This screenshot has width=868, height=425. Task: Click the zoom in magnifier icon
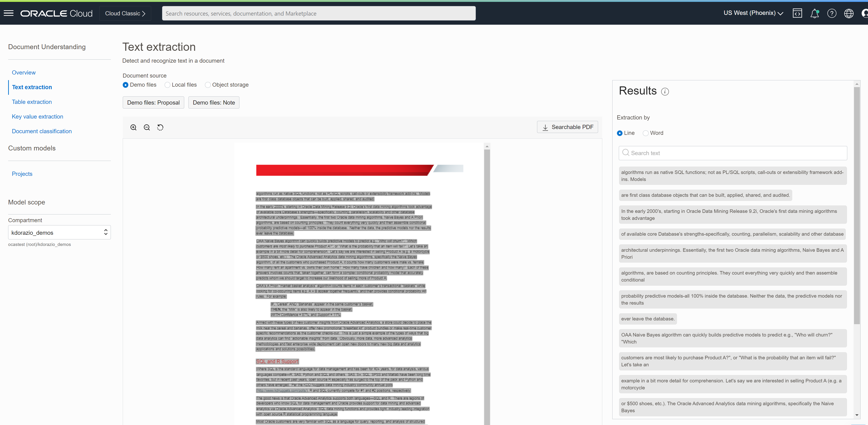[x=133, y=127]
